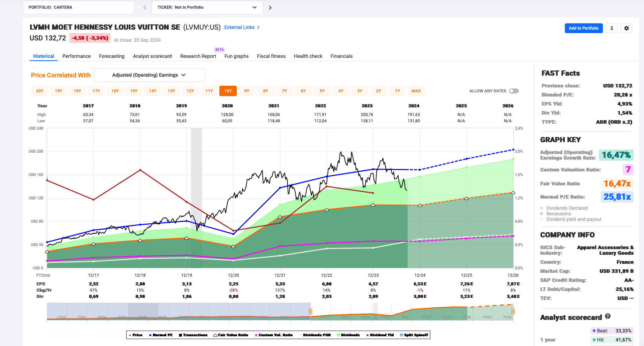Toggle Dividends Declared graph key option
The image size is (644, 346).
click(x=564, y=208)
